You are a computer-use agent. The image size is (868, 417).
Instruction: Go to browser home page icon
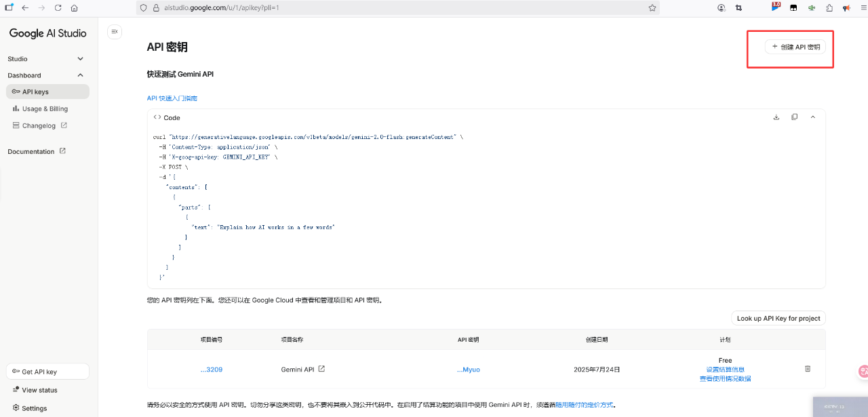(x=74, y=8)
